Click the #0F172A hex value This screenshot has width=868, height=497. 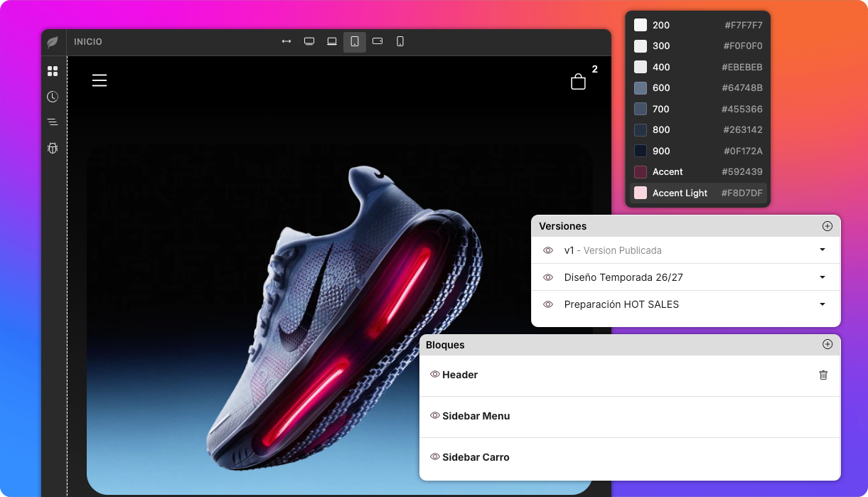pyautogui.click(x=743, y=151)
